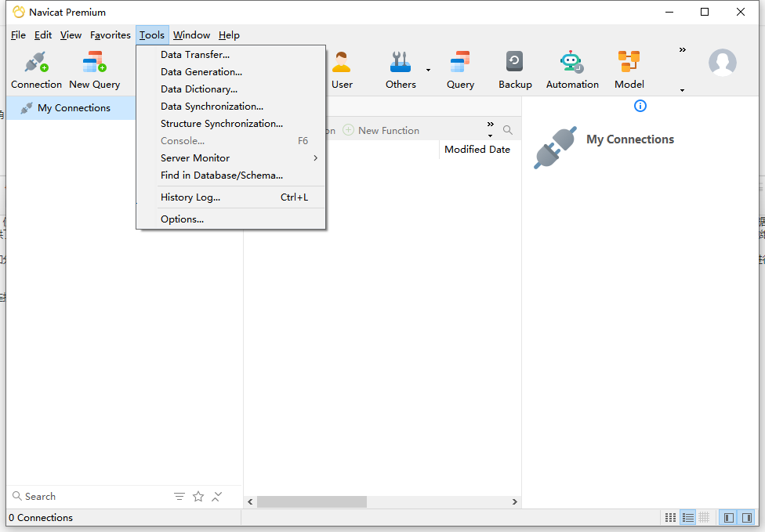The width and height of the screenshot is (765, 532).
Task: Expand the Server Monitor submenu
Action: tap(230, 158)
